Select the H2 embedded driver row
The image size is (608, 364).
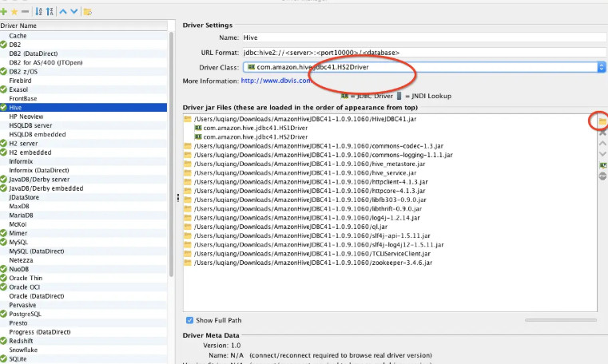click(84, 152)
